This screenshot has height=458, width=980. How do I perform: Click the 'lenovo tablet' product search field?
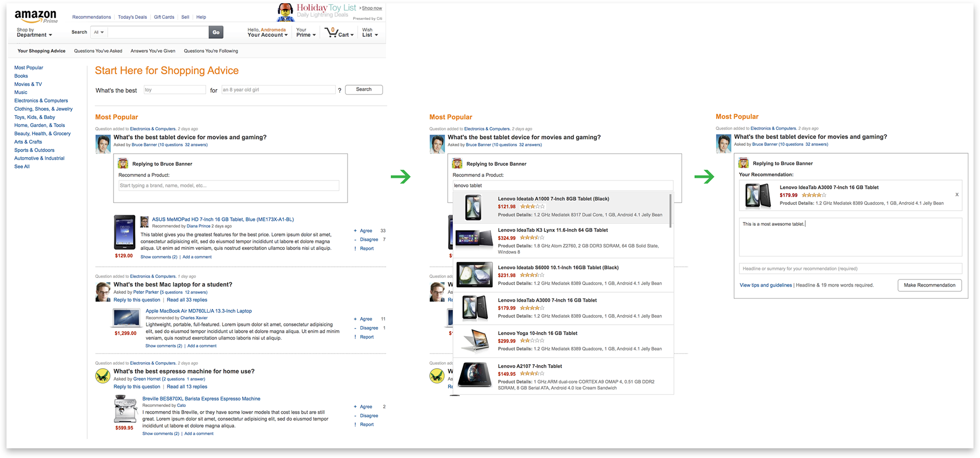(x=562, y=186)
